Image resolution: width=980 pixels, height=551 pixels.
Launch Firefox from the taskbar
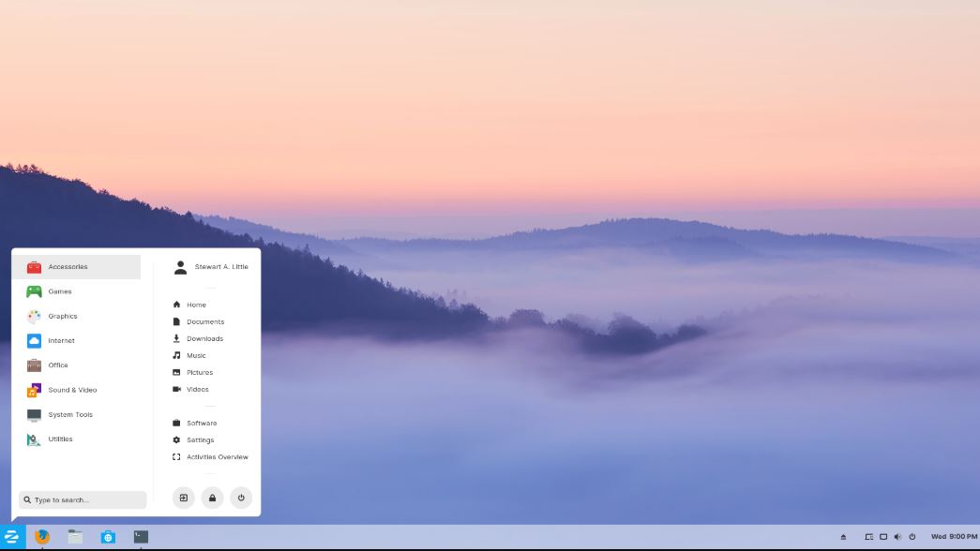(41, 536)
